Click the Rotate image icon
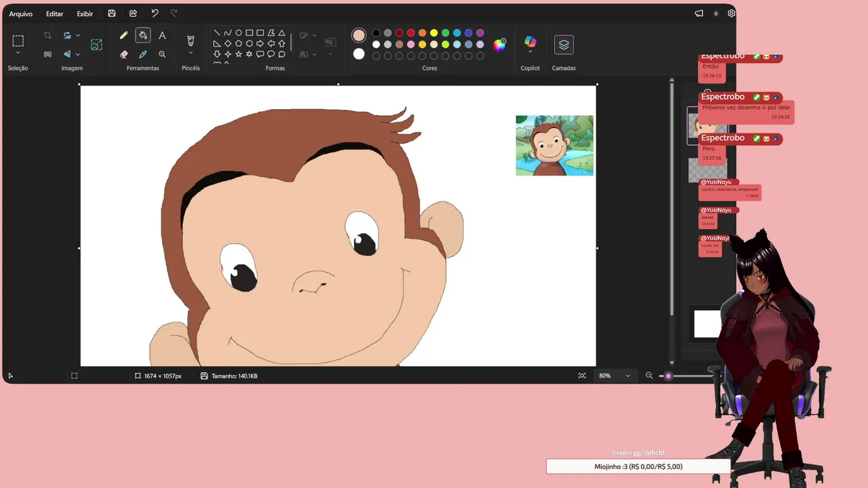 pos(67,35)
